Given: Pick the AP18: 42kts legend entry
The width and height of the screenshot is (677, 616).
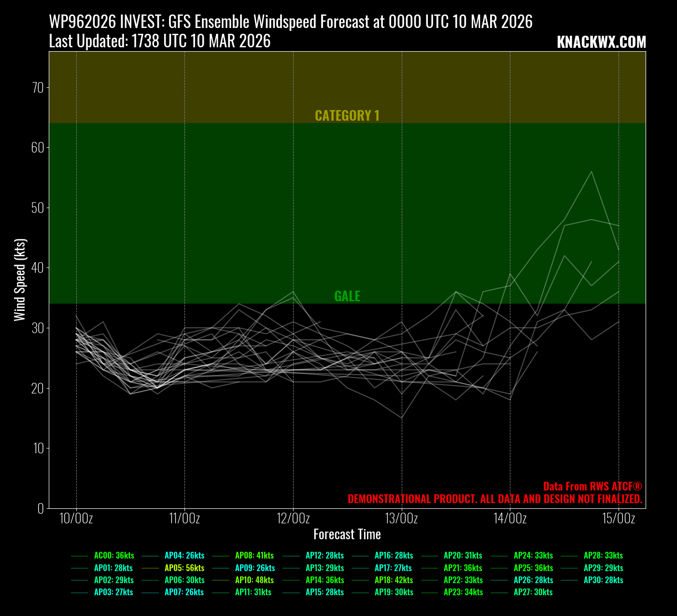Looking at the screenshot, I should pos(394,580).
